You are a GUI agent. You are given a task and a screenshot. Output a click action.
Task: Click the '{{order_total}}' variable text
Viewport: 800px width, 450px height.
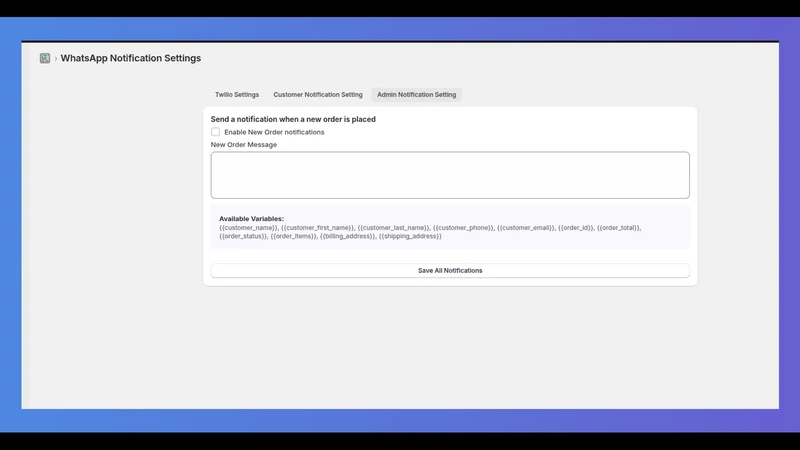pos(618,228)
